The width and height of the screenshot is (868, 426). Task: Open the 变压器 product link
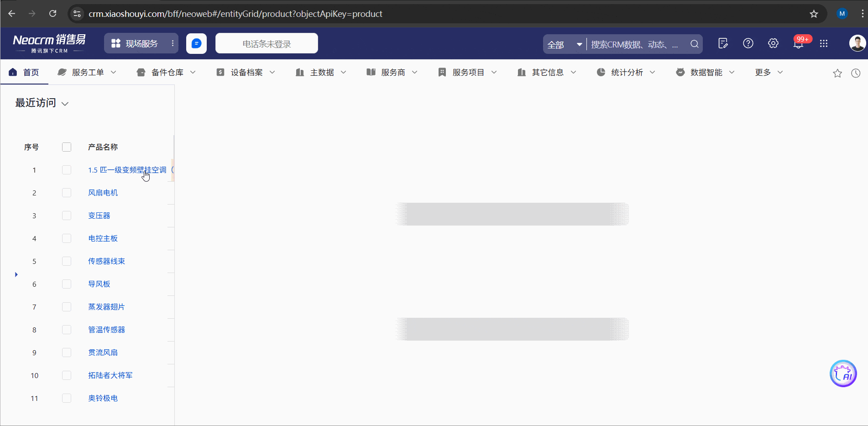pyautogui.click(x=99, y=216)
